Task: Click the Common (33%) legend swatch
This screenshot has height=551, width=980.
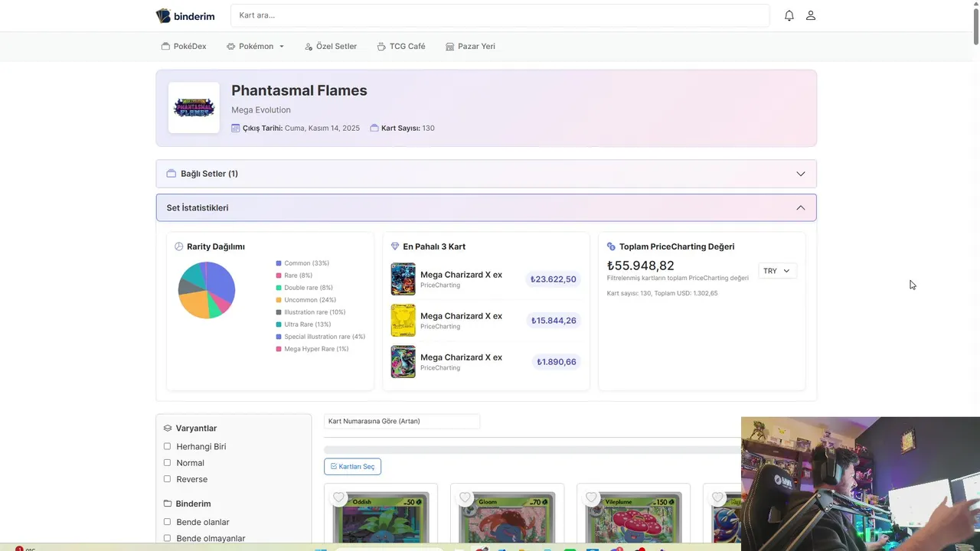Action: tap(279, 263)
